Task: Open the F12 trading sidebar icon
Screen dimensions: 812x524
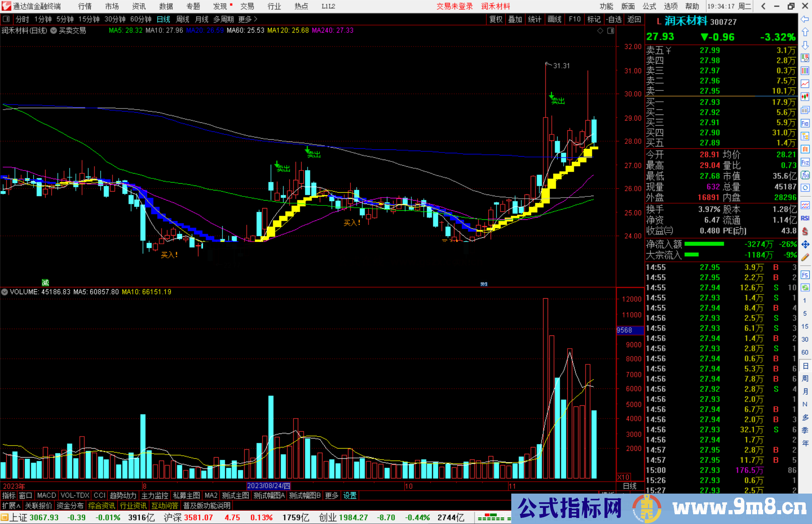Action: [805, 162]
